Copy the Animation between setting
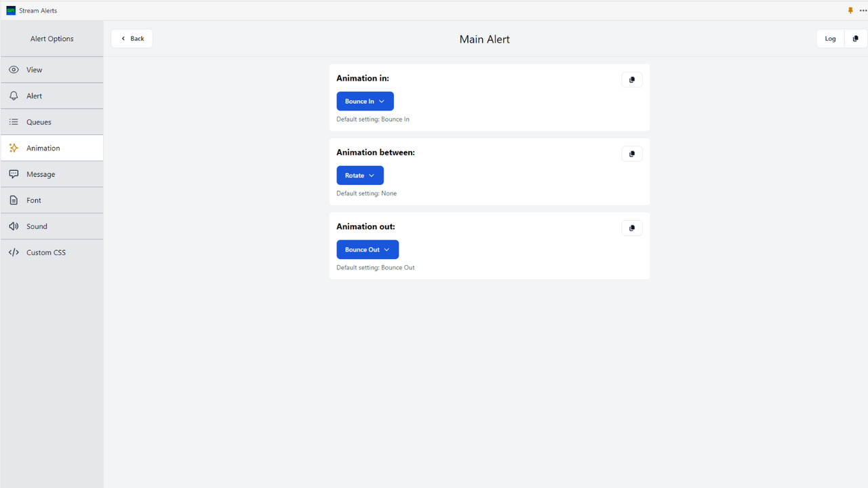 point(631,153)
